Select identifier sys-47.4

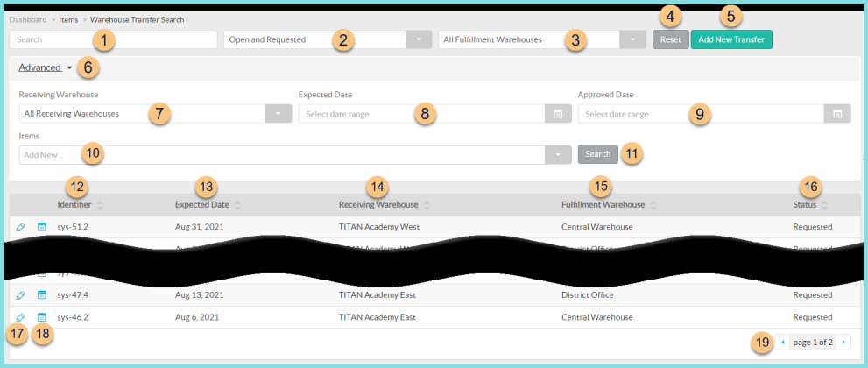pyautogui.click(x=73, y=295)
